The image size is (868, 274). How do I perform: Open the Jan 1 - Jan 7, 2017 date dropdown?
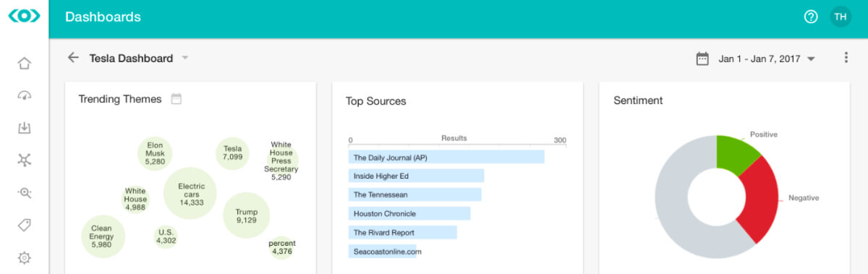click(755, 59)
